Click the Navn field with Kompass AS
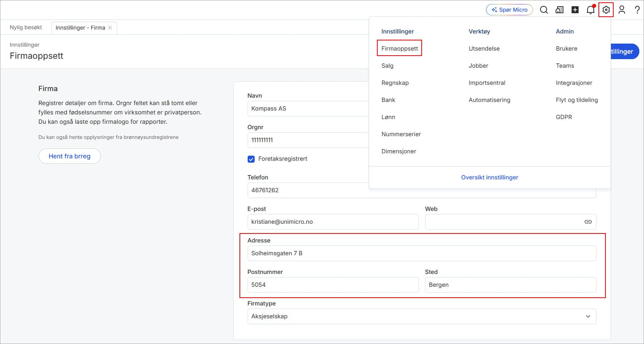Image resolution: width=644 pixels, height=344 pixels. [308, 109]
